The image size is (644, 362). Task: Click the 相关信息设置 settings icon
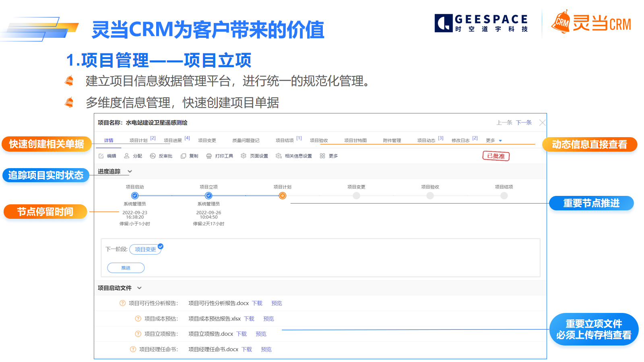click(279, 156)
